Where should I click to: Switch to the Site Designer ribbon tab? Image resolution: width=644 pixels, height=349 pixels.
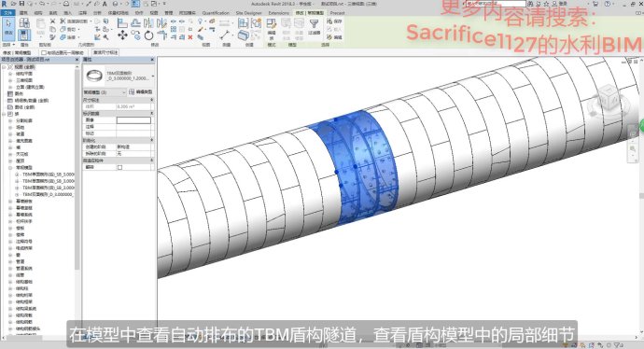click(248, 13)
